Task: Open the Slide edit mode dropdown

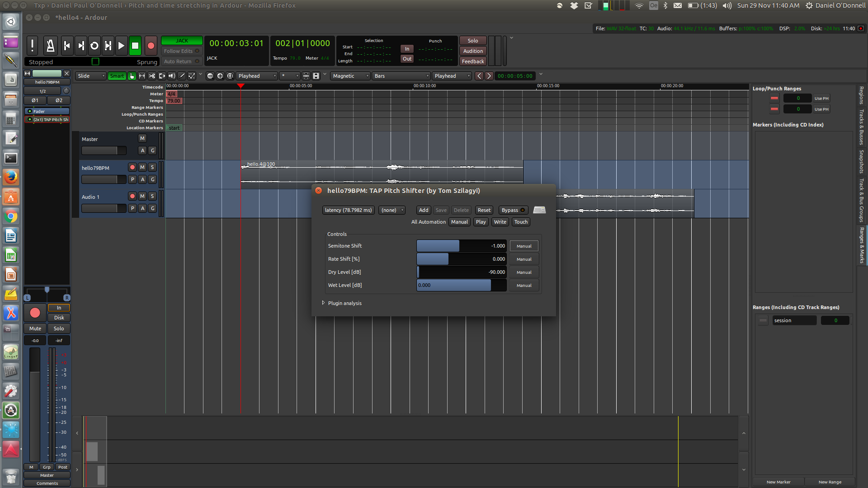Action: (91, 76)
